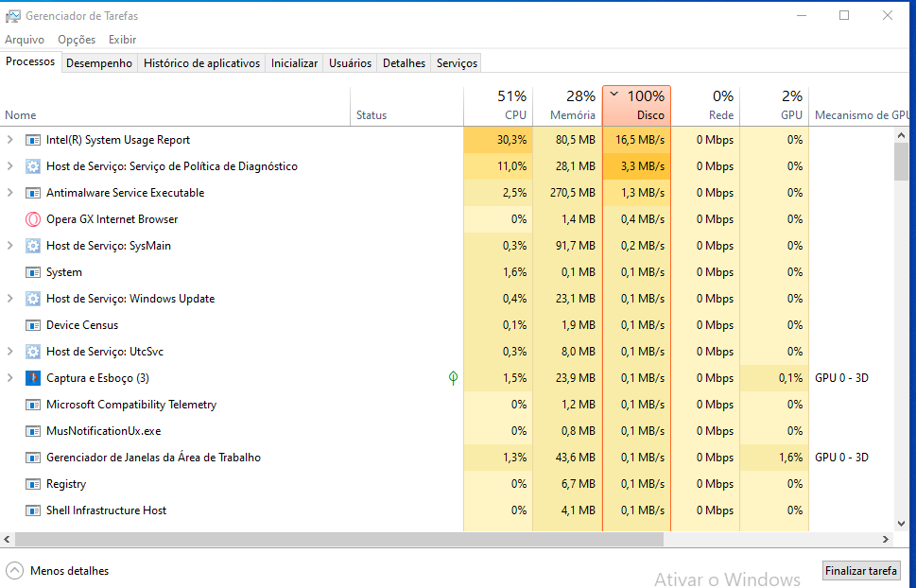Click the Menos detalhes link

point(70,570)
